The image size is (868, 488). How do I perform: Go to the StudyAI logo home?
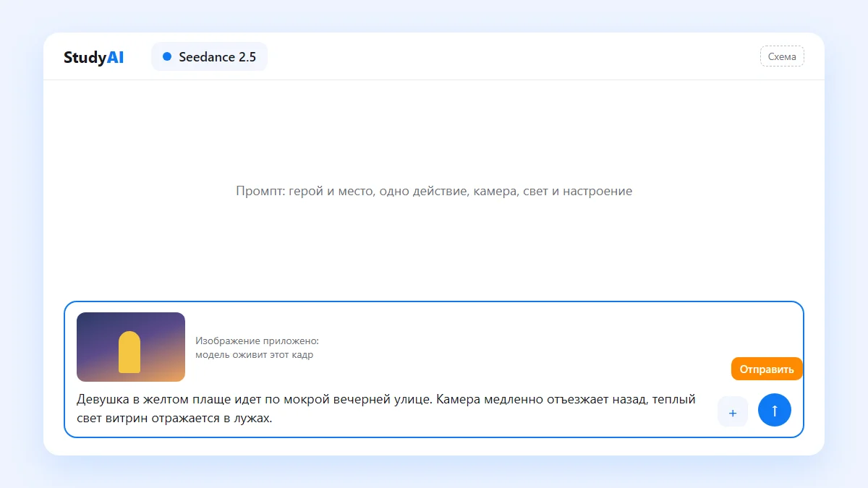pos(93,57)
